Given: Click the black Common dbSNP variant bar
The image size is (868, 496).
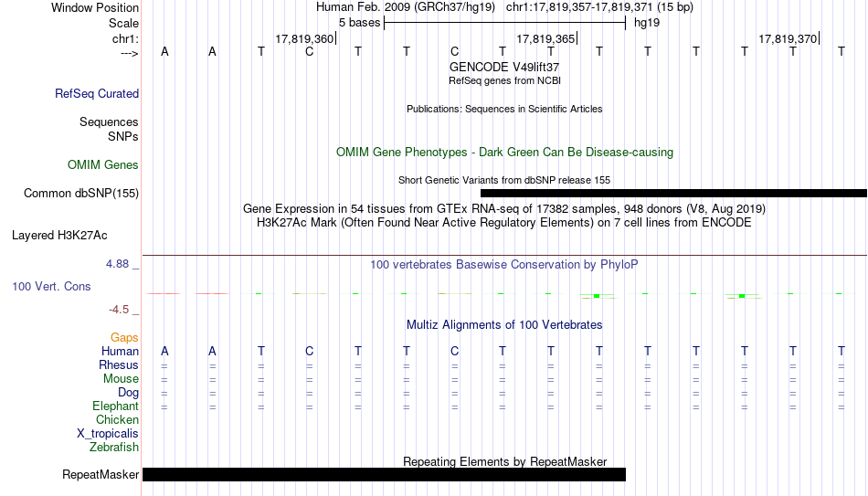Looking at the screenshot, I should coord(673,194).
